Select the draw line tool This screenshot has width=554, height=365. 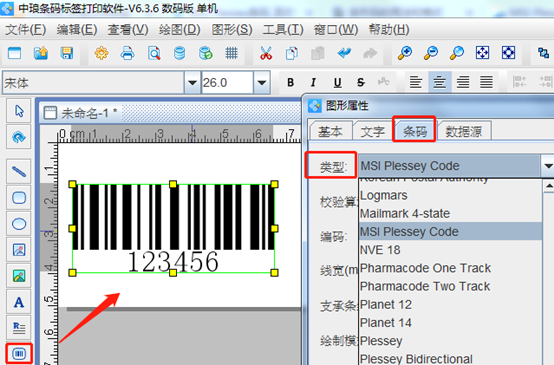19,172
